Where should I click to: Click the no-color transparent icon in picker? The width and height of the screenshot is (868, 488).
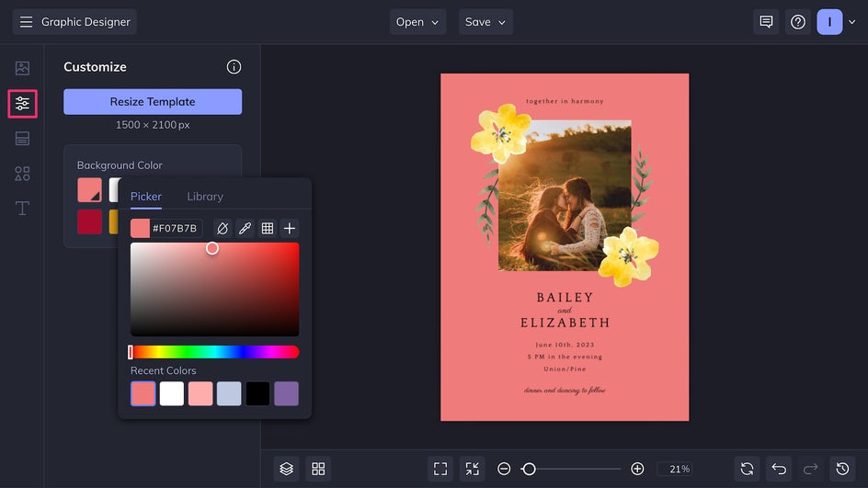pos(223,229)
